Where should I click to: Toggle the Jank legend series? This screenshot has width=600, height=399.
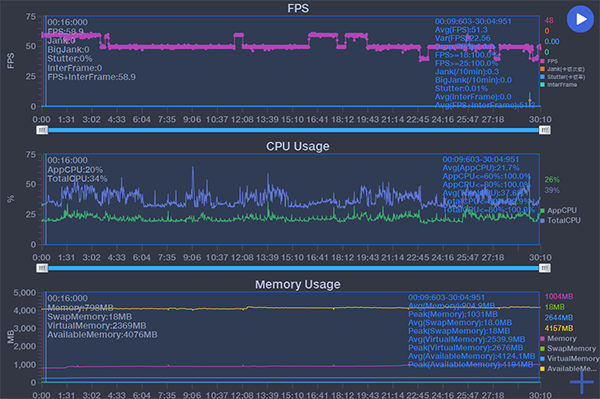pos(562,69)
